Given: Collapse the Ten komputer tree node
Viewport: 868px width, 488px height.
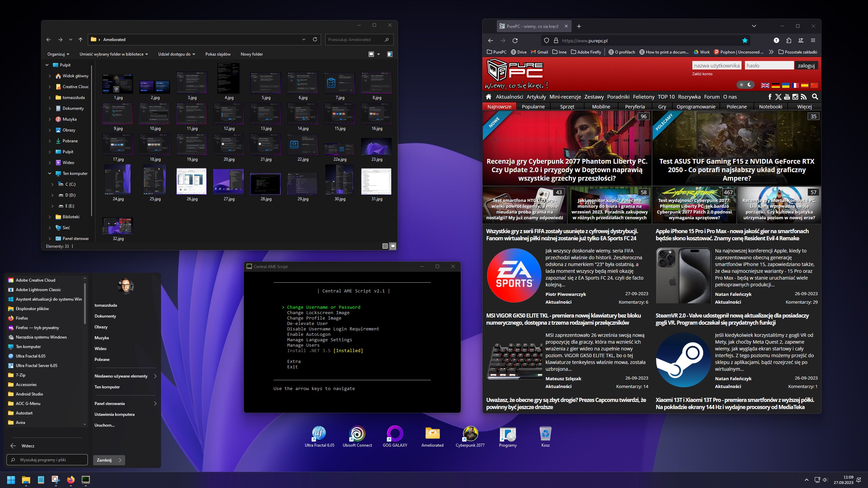Looking at the screenshot, I should (x=50, y=173).
